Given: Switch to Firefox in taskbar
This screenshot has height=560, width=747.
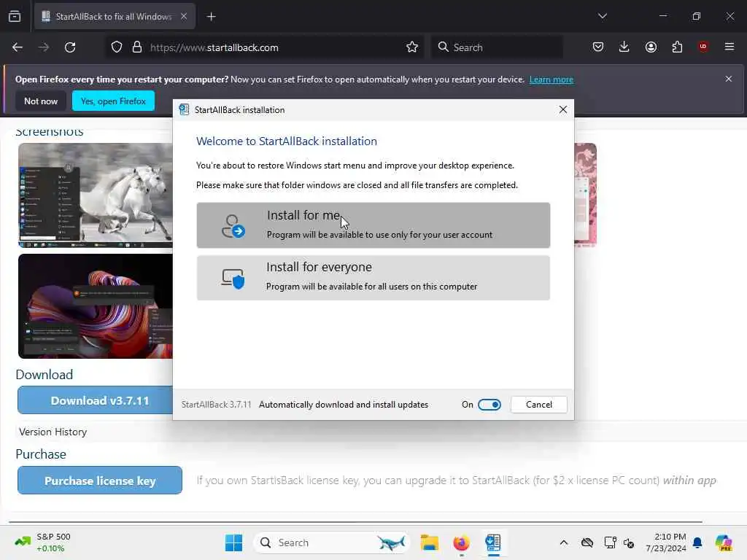Looking at the screenshot, I should click(461, 542).
